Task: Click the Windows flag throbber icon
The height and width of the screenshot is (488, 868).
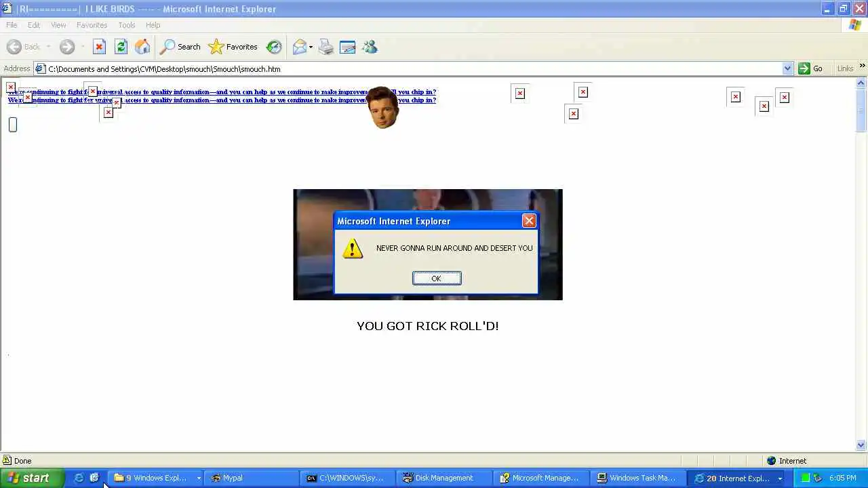Action: (855, 25)
